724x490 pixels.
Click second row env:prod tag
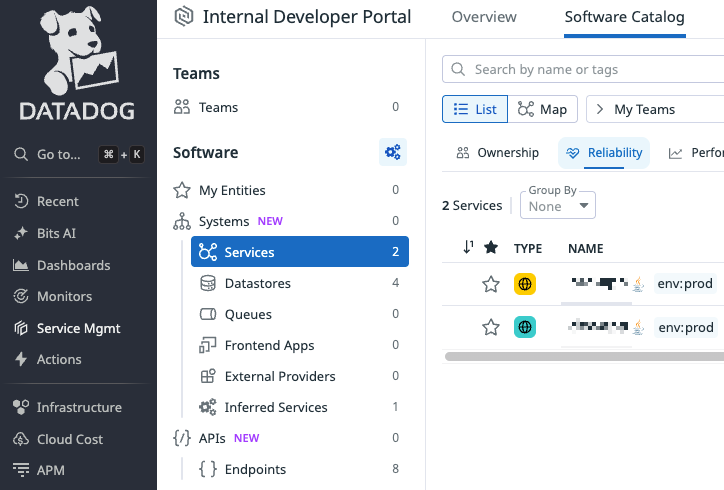[x=686, y=327]
